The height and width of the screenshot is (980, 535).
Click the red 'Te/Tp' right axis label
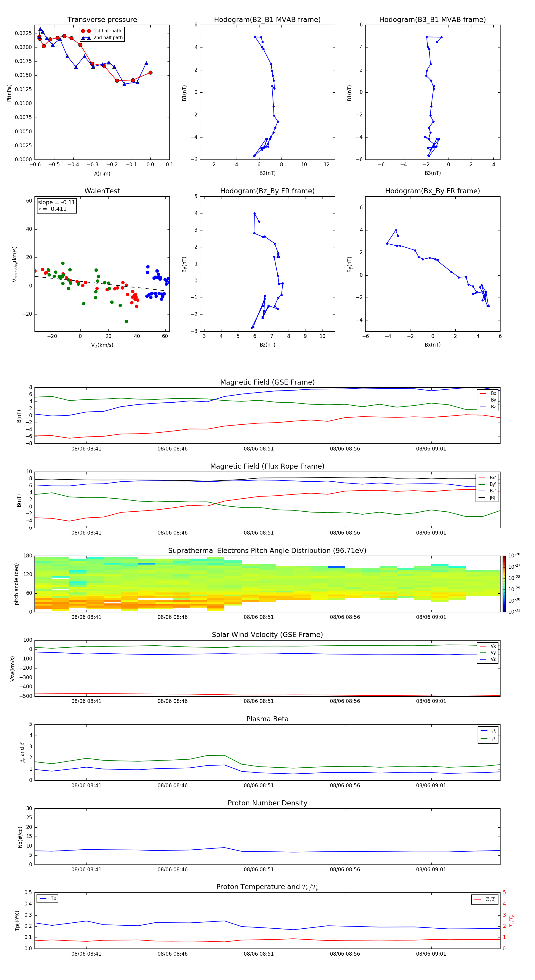click(x=512, y=921)
